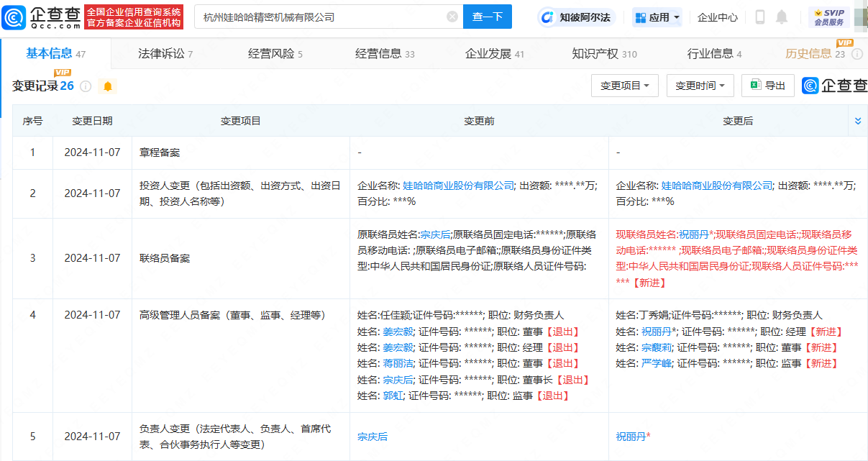
Task: Collapse table with double-chevron in header
Action: tap(857, 121)
